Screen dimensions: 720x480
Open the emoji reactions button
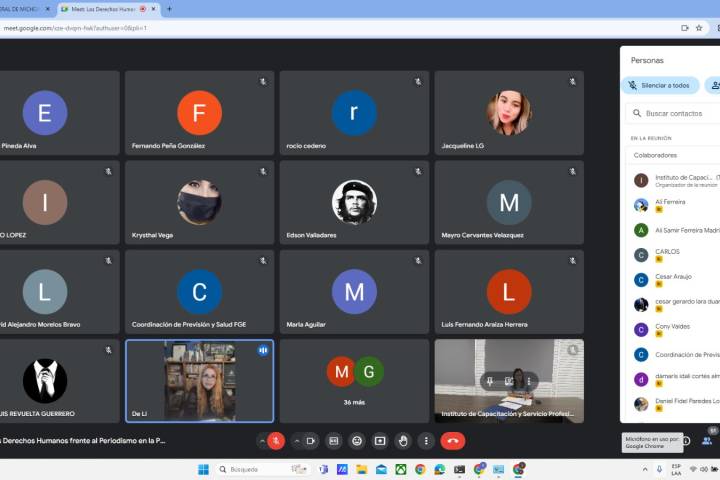point(356,440)
